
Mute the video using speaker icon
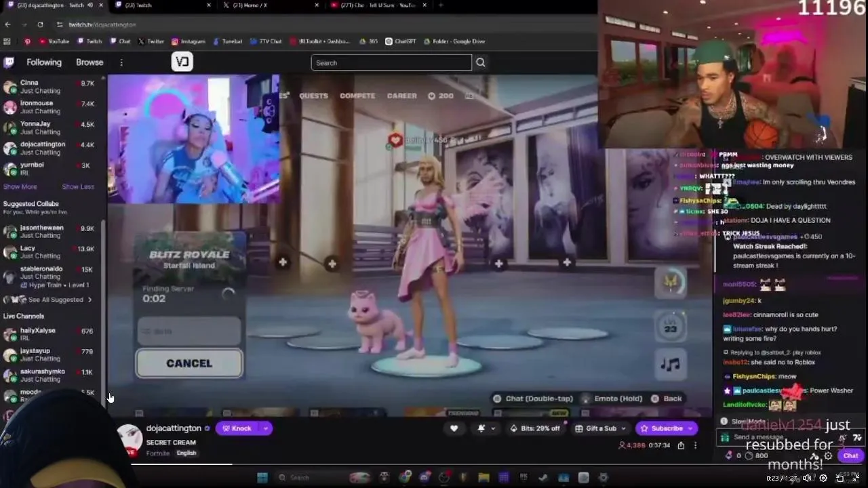click(x=806, y=478)
